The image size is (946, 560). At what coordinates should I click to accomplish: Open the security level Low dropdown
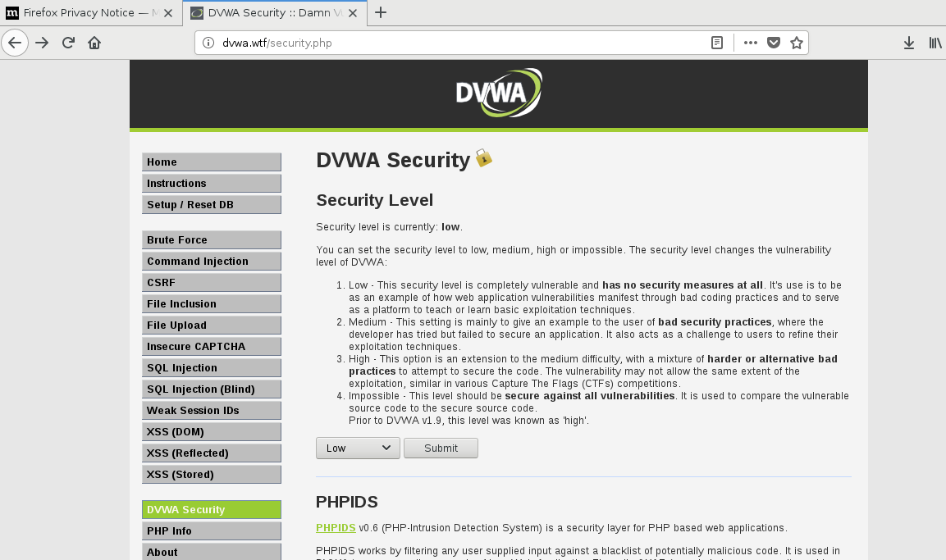(358, 448)
